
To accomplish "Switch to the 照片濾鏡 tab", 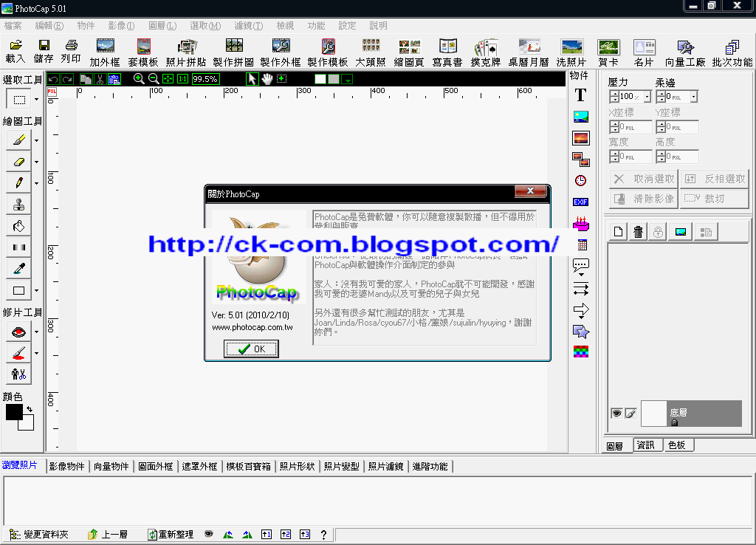I will 385,467.
